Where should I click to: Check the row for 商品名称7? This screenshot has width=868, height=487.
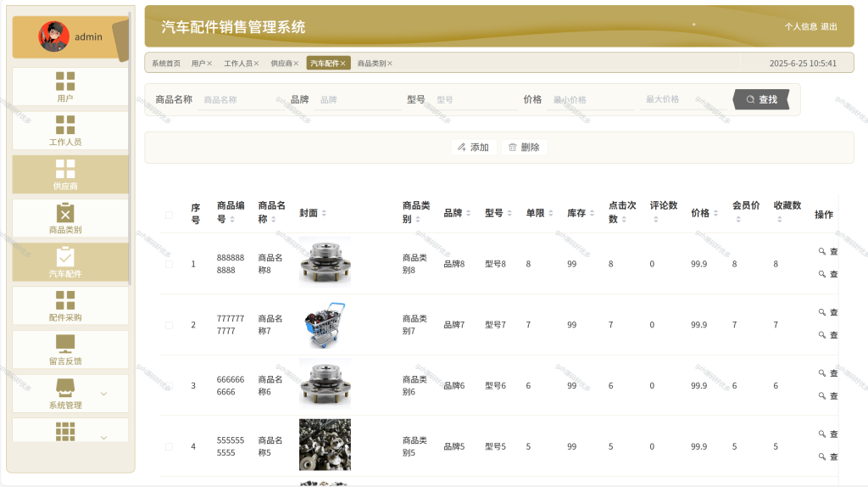click(x=169, y=325)
